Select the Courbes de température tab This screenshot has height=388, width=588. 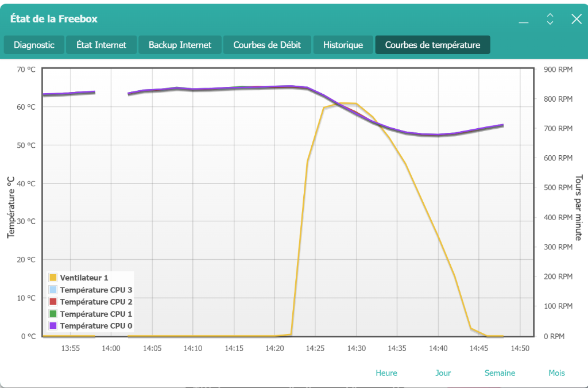(x=433, y=45)
